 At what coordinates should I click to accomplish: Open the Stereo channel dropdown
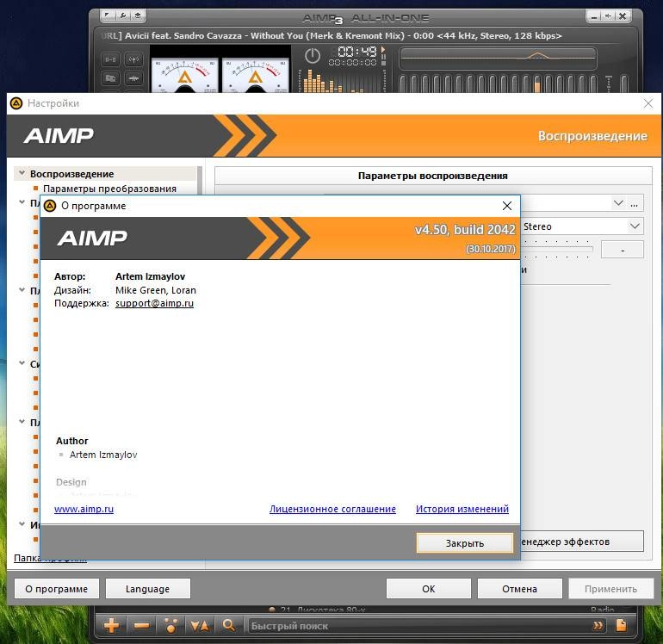tap(635, 226)
